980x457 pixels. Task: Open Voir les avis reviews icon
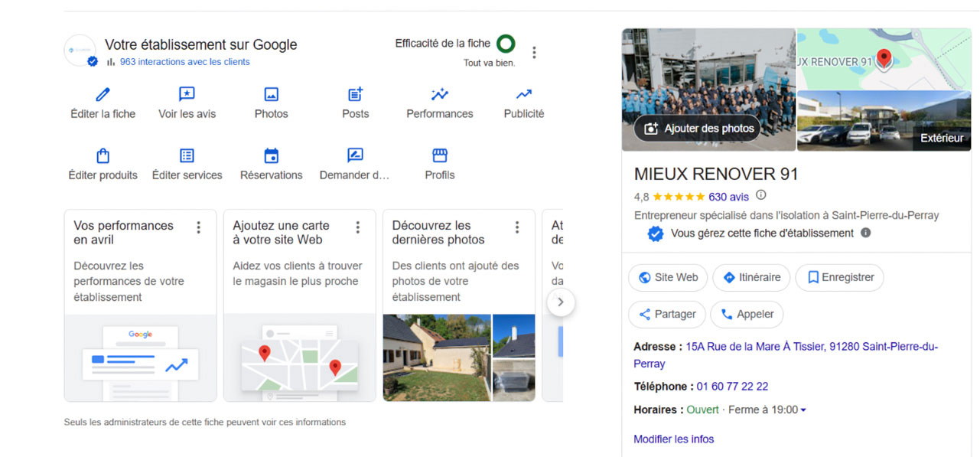pos(187,95)
